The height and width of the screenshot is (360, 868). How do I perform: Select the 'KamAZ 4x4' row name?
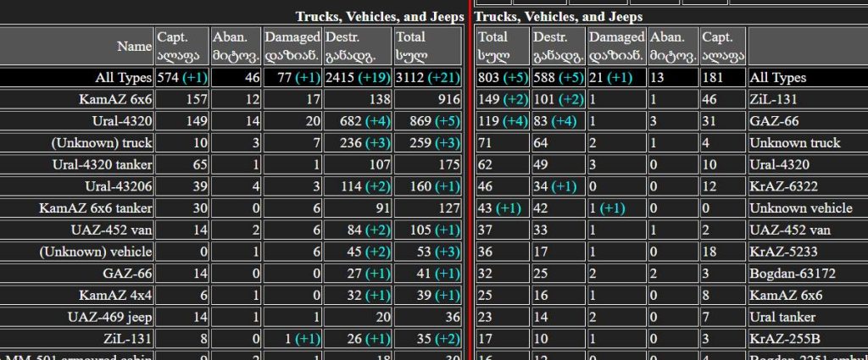click(x=115, y=296)
